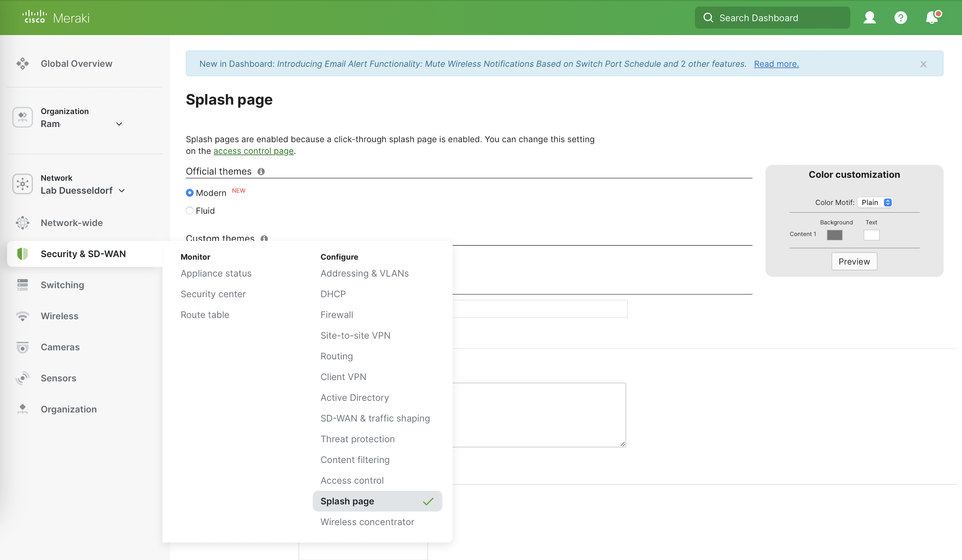Choose the Fluid theme option
This screenshot has width=962, height=560.
[189, 210]
